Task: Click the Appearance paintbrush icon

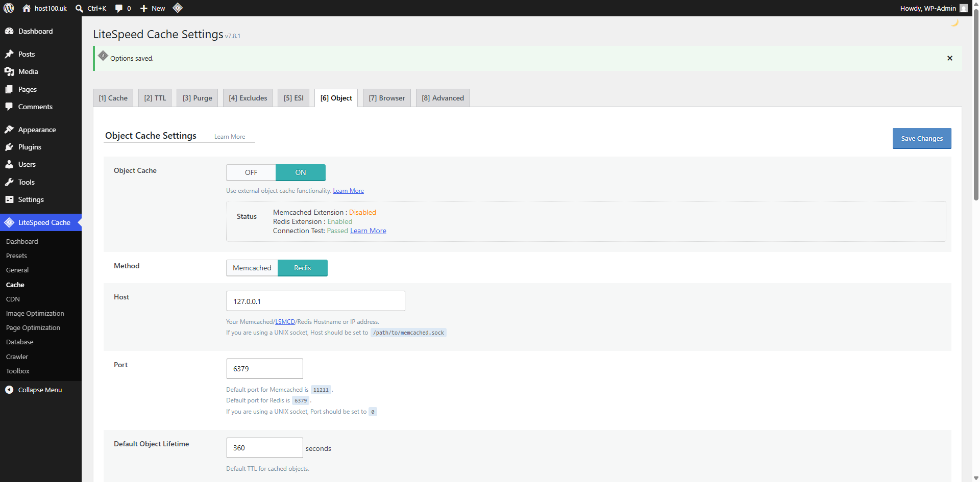Action: [x=9, y=130]
